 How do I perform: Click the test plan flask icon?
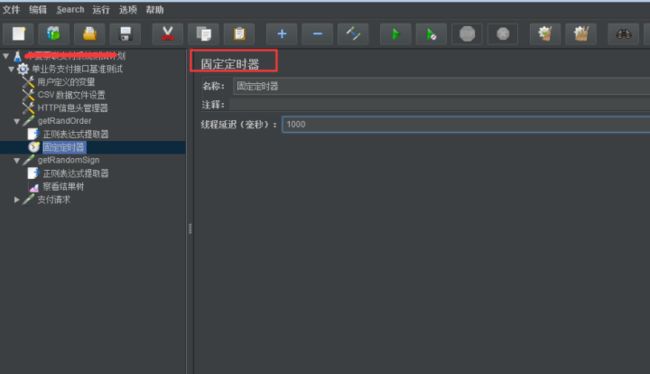click(x=17, y=56)
